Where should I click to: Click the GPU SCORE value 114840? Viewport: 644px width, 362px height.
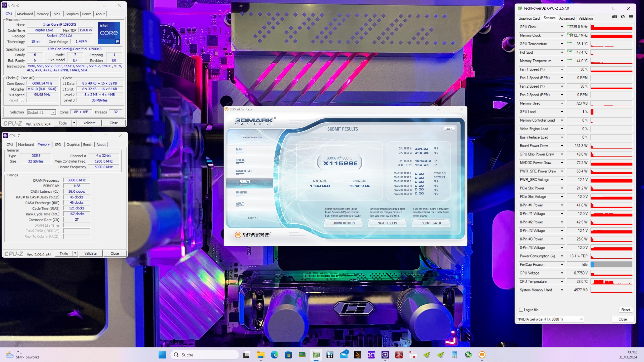[x=320, y=186]
